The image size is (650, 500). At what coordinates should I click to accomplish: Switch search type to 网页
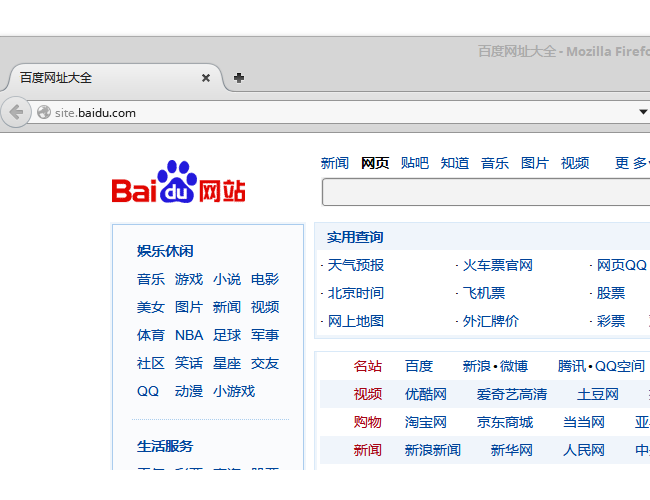[375, 163]
